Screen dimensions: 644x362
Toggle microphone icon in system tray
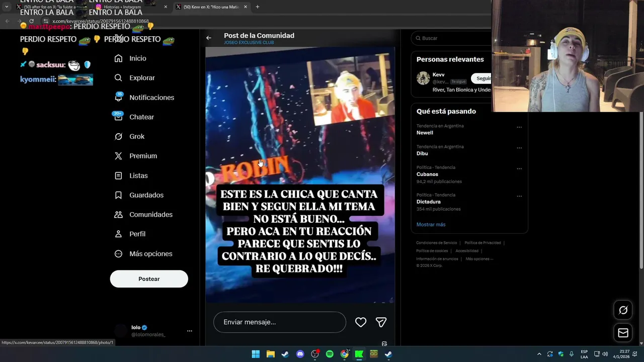572,354
